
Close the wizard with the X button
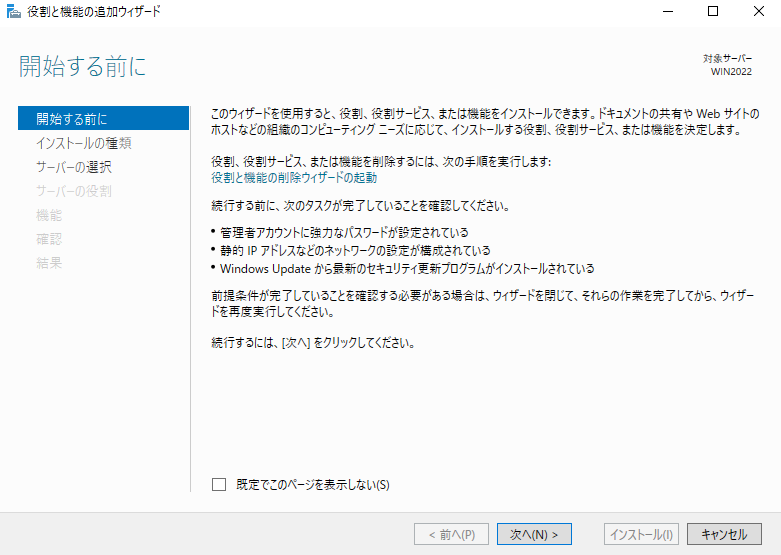757,12
